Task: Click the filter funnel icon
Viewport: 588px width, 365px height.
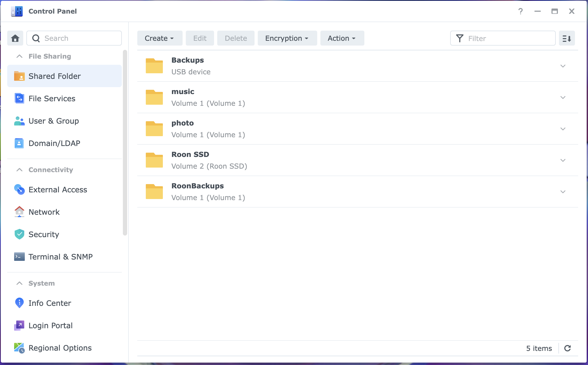Action: pos(460,38)
